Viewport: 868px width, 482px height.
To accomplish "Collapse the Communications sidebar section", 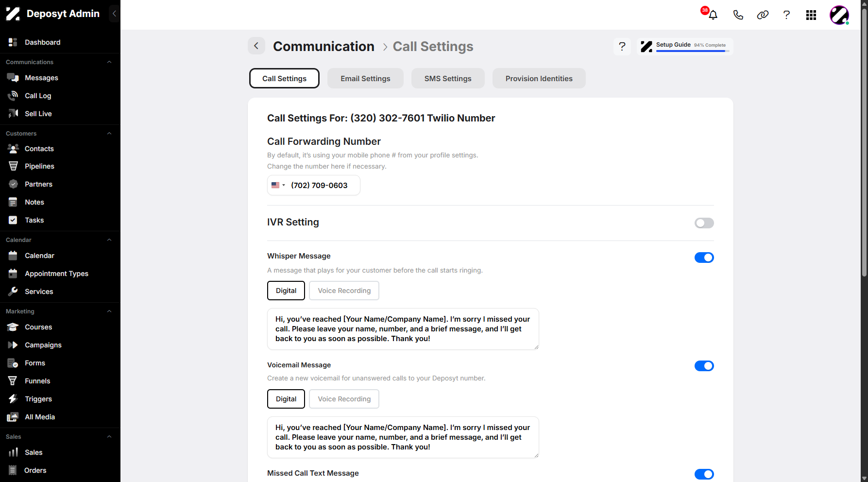I will [x=109, y=62].
